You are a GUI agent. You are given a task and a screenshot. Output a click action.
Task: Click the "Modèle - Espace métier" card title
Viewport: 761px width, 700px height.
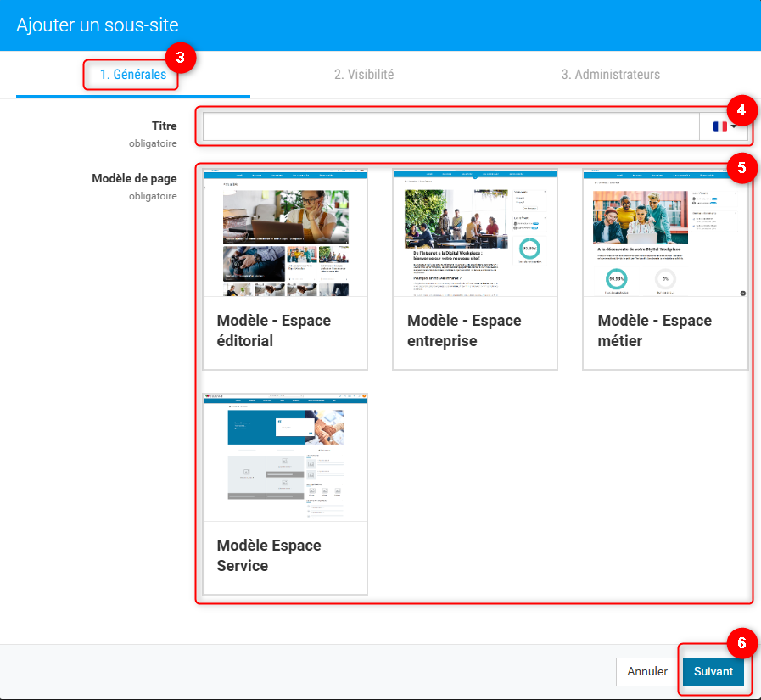(x=654, y=331)
